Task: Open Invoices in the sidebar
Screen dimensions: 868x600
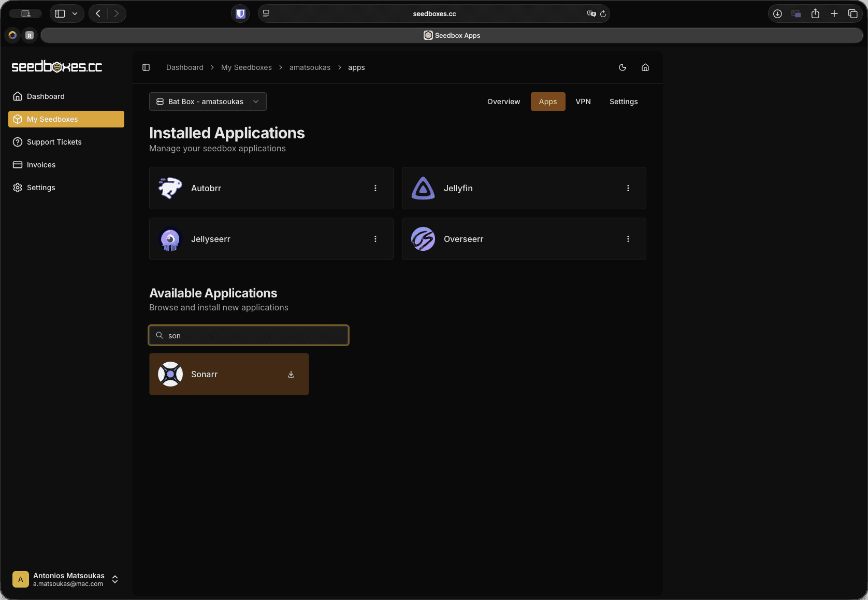Action: click(x=66, y=165)
